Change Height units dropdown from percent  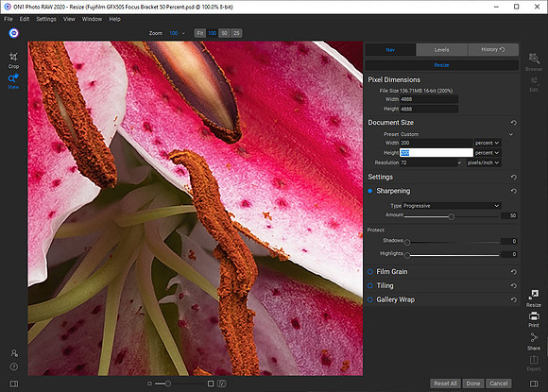coord(488,153)
